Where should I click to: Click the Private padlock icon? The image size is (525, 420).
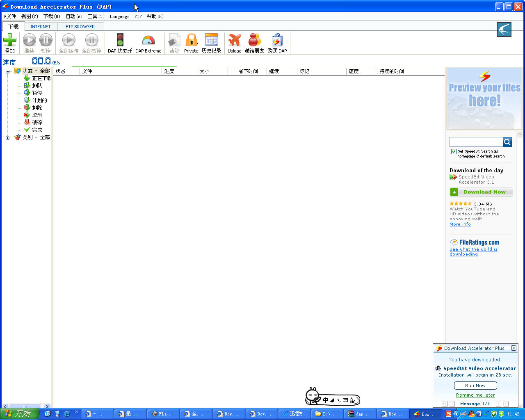click(191, 40)
